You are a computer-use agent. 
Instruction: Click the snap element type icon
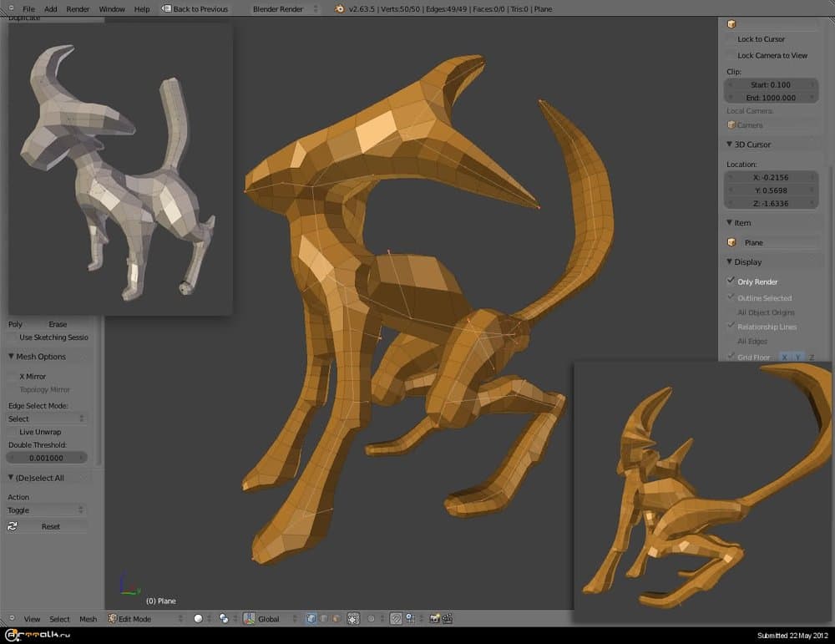click(411, 619)
